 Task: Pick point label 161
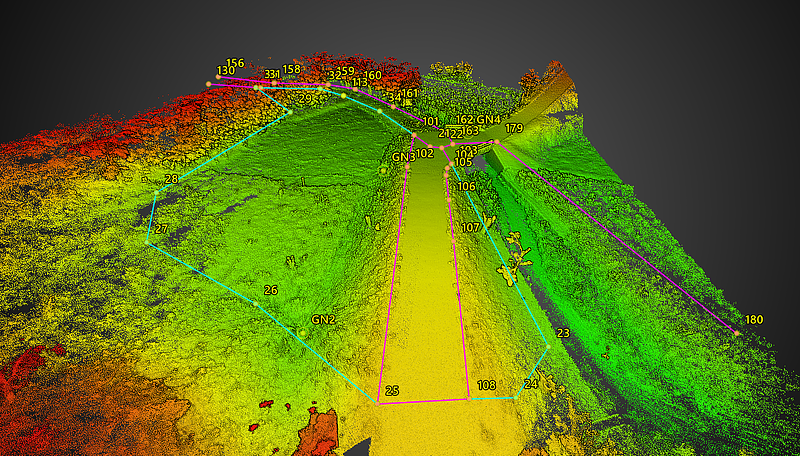tap(409, 93)
